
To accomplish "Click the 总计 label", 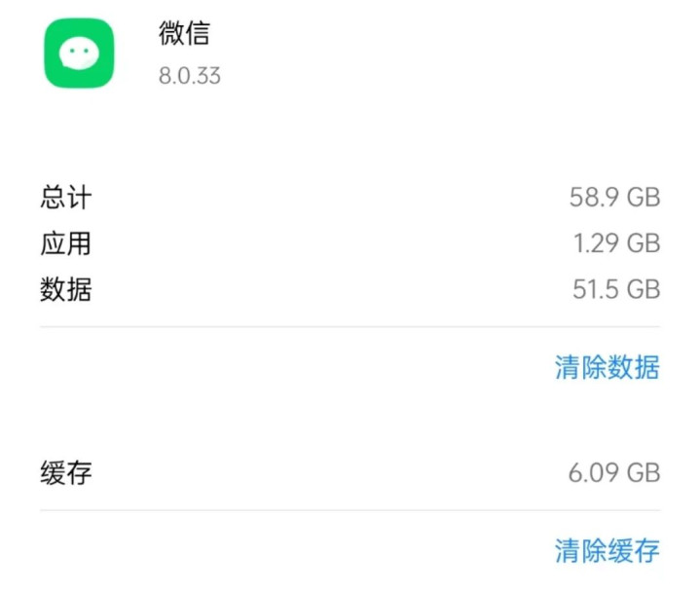I will 66,198.
